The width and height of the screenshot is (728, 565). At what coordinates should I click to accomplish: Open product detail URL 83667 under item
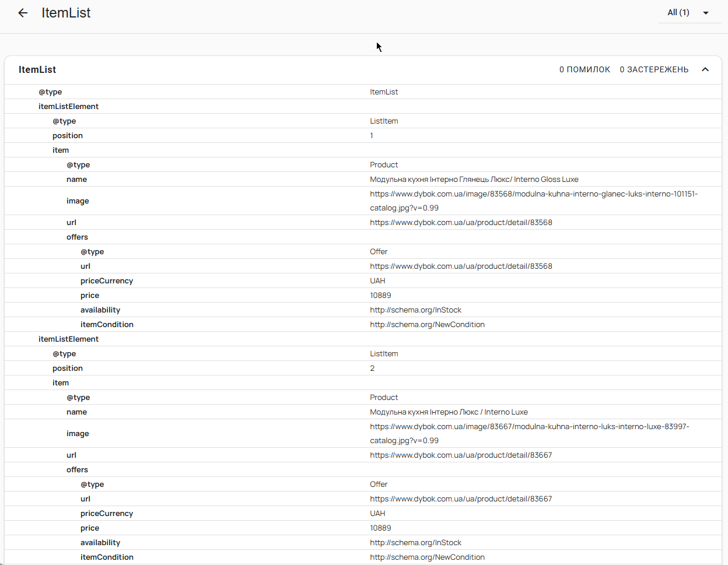(x=461, y=455)
